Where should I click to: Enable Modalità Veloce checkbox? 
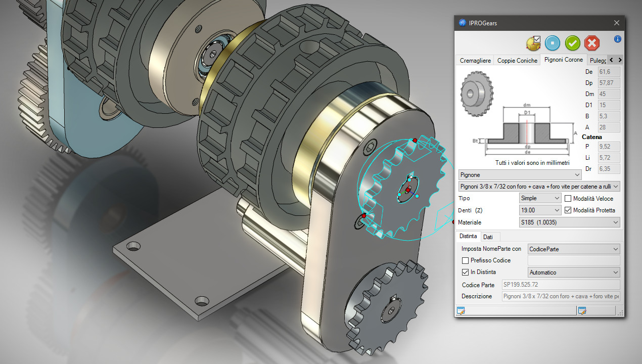568,198
